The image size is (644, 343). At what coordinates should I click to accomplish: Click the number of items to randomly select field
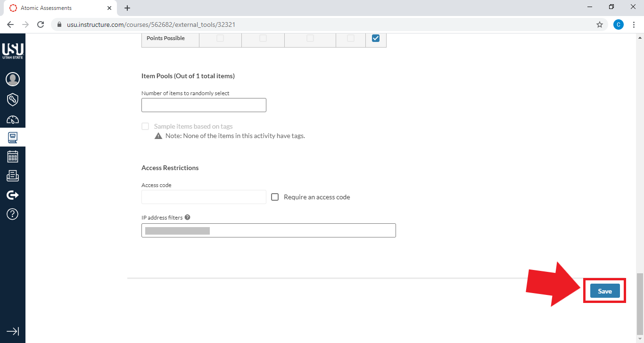point(204,105)
